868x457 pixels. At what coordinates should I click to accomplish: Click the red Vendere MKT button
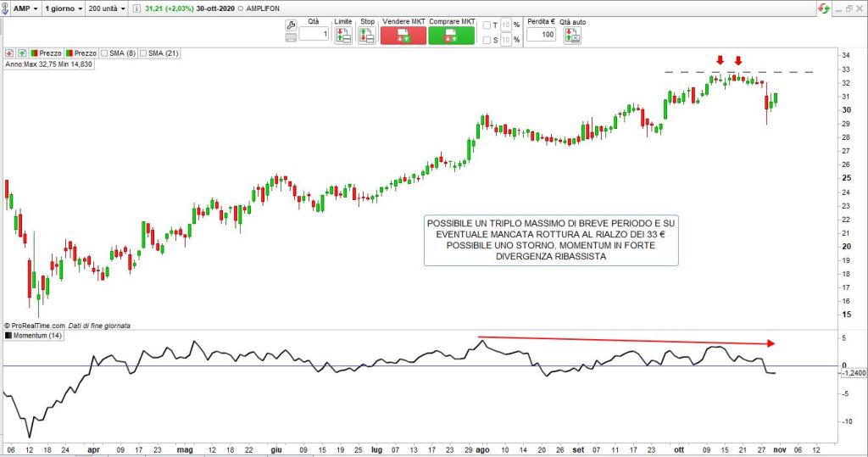403,35
